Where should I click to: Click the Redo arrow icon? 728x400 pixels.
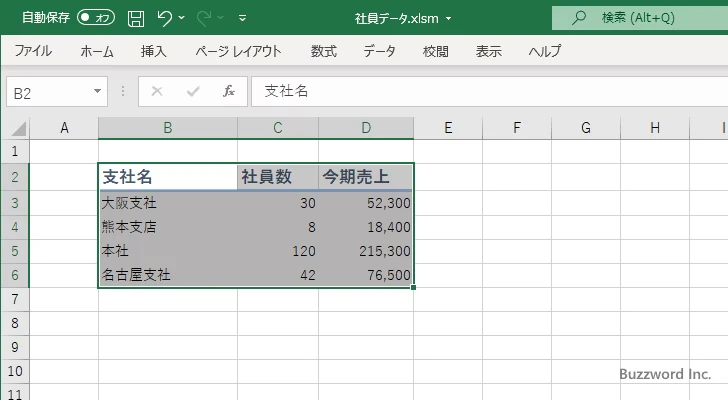click(x=204, y=18)
